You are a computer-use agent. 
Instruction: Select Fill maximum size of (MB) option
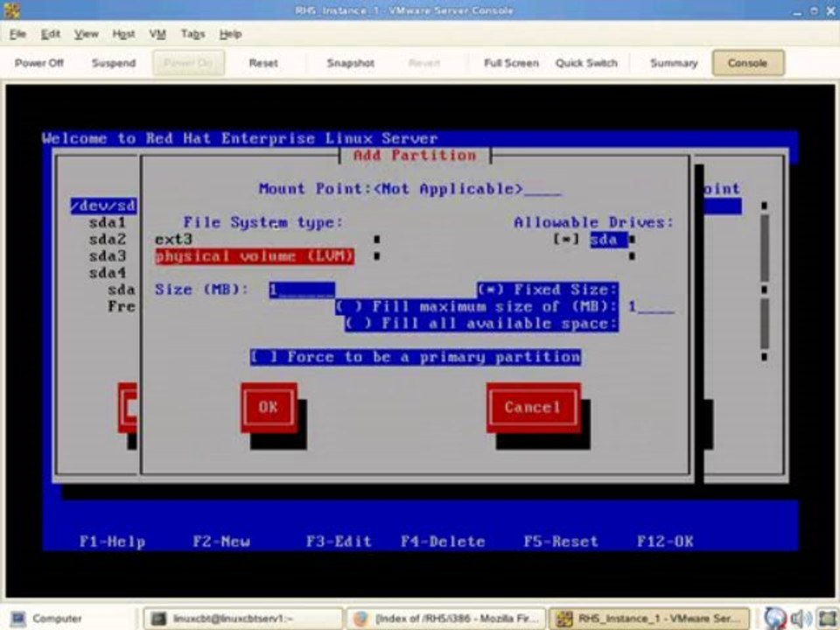click(x=476, y=307)
